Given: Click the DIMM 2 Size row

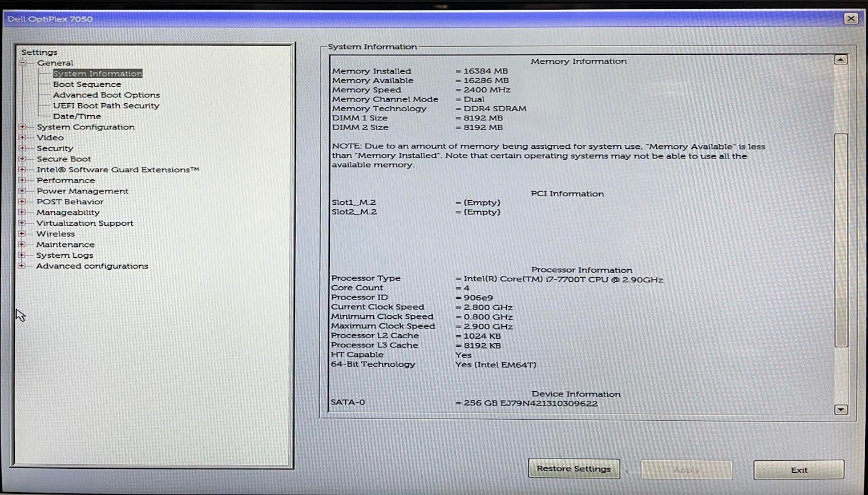Looking at the screenshot, I should coord(417,128).
